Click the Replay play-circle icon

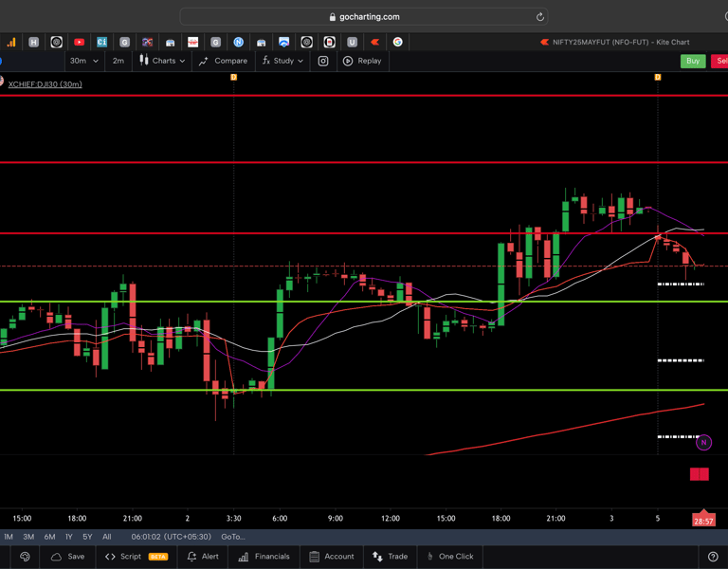coord(348,61)
